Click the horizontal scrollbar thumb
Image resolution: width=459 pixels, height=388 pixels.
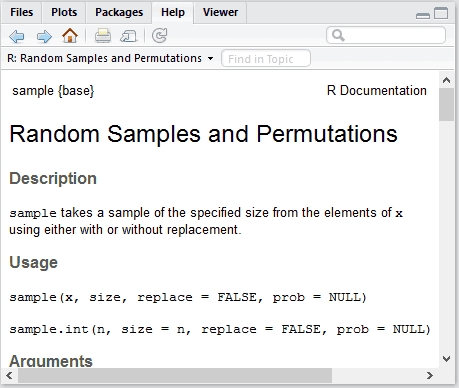click(175, 376)
